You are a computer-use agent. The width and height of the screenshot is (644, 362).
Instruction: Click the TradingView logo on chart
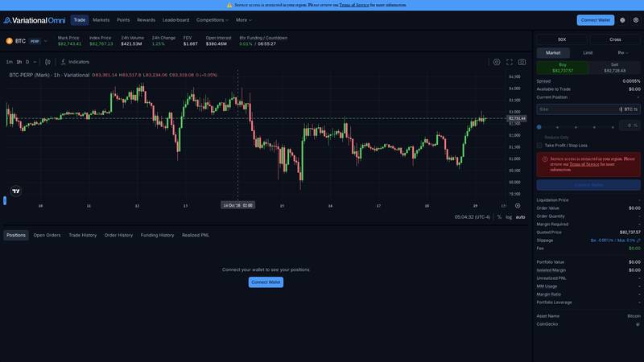tap(16, 191)
